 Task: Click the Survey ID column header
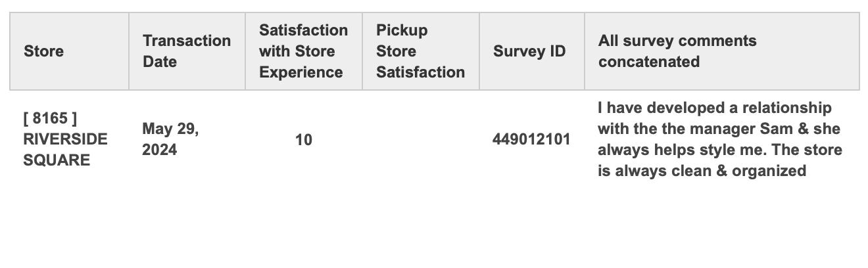coord(529,51)
